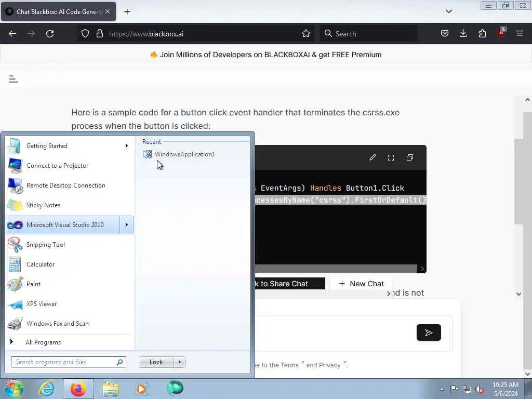Screen dimensions: 532x399
Task: Open Save to Pocket
Action: tap(445, 34)
